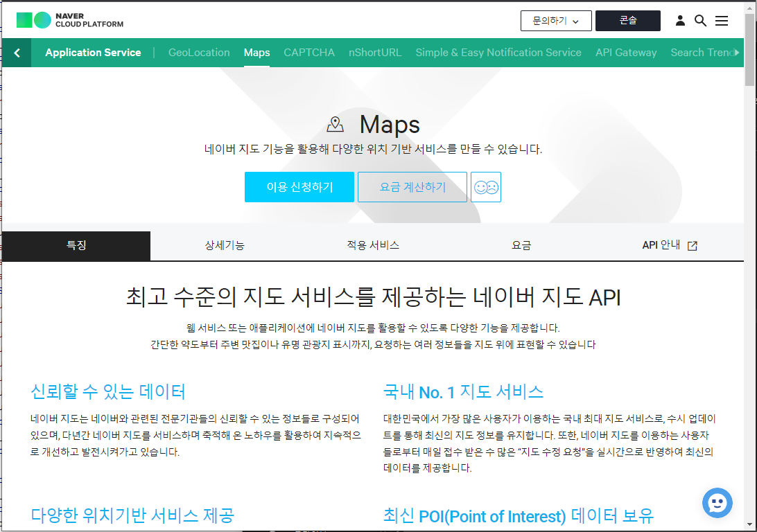Click the 요금 계산하기 button
757x532 pixels.
coord(412,187)
